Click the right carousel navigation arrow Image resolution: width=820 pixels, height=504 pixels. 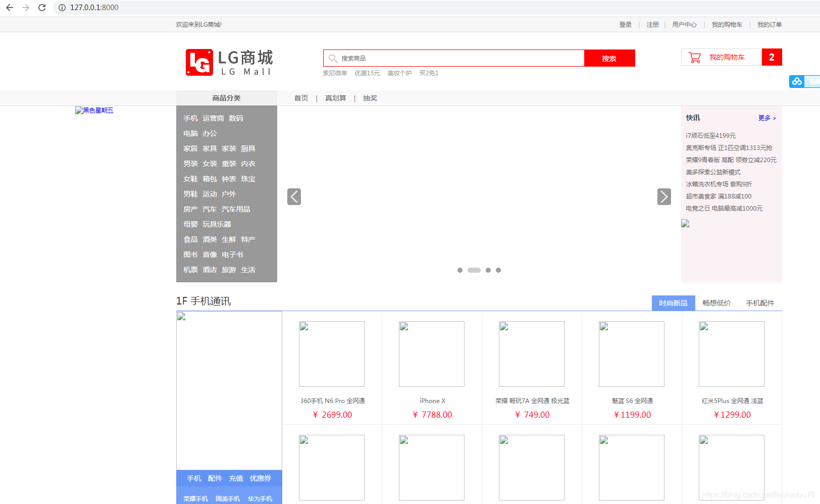pyautogui.click(x=664, y=196)
